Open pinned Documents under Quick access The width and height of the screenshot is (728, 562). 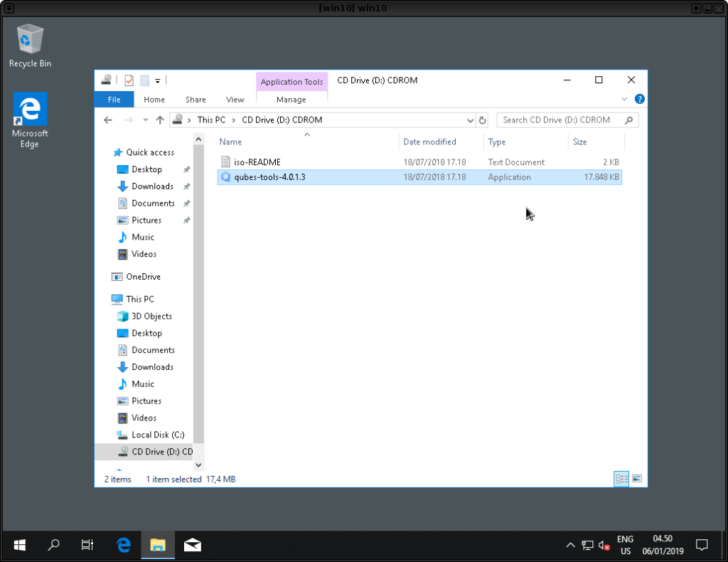tap(154, 203)
